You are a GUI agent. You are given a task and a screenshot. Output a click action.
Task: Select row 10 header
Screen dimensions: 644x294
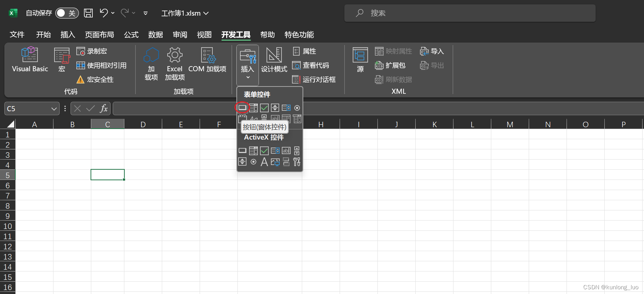tap(8, 226)
